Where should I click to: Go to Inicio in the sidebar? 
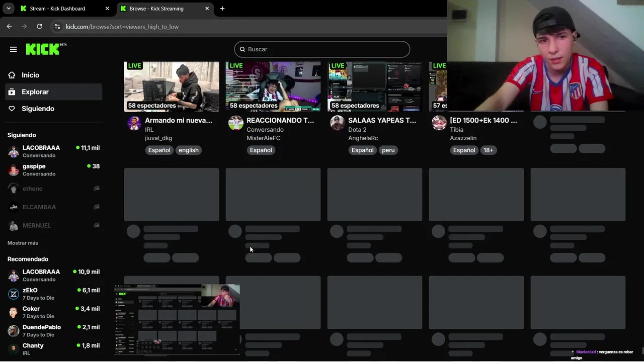pos(54,75)
